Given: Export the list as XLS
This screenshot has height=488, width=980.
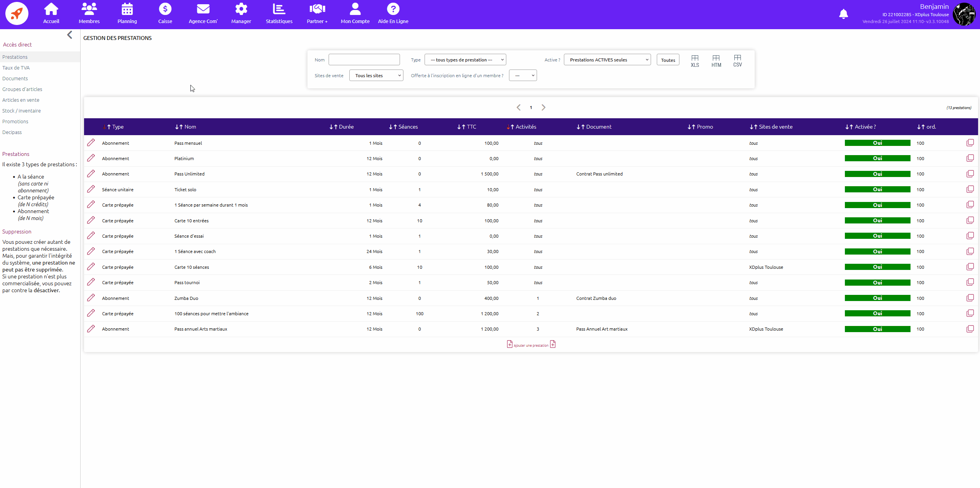Looking at the screenshot, I should coord(695,61).
